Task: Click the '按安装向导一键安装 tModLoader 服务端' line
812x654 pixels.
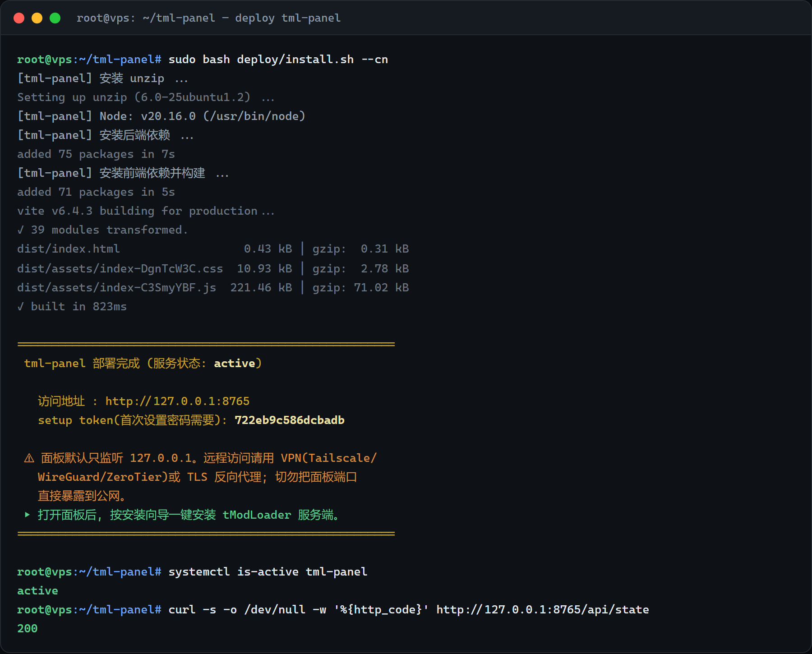Action: (x=225, y=515)
